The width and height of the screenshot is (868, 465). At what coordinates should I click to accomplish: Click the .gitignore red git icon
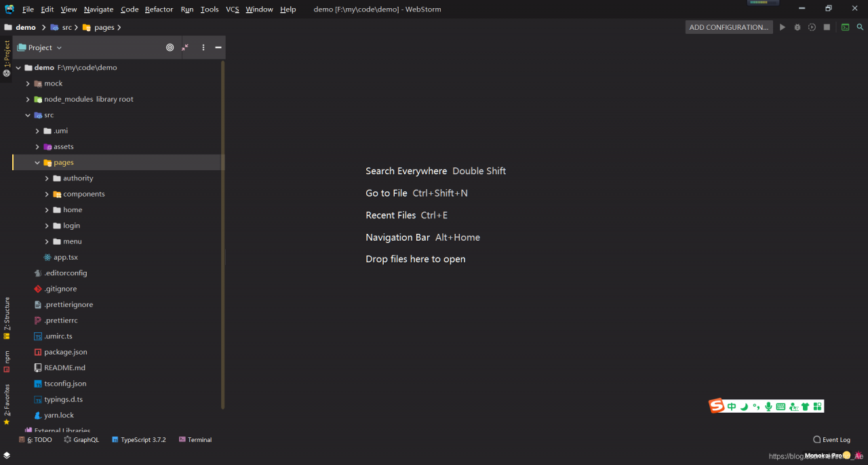[x=38, y=289]
